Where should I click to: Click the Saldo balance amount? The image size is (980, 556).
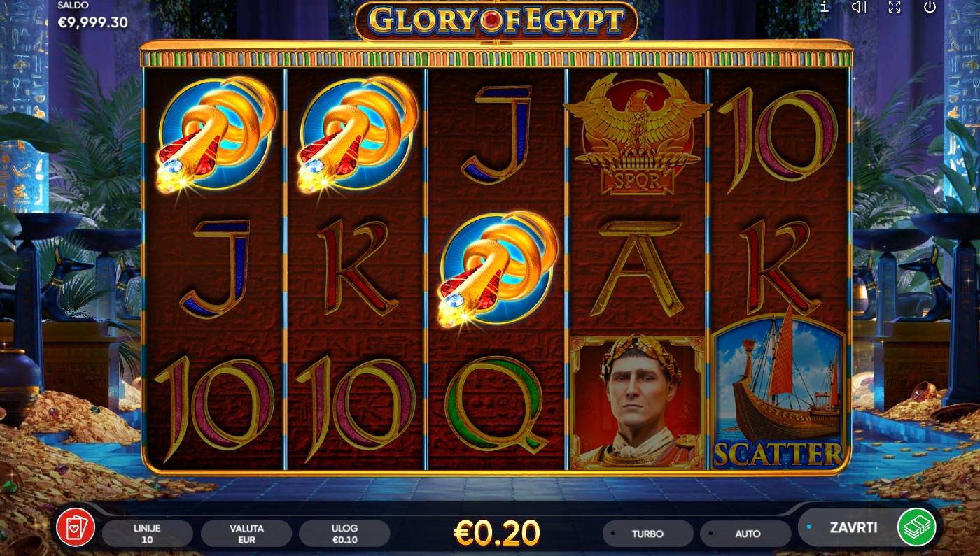[x=92, y=22]
